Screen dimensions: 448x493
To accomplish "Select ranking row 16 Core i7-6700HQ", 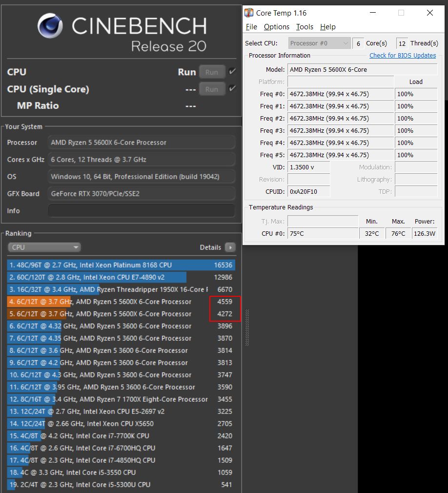I will (121, 448).
